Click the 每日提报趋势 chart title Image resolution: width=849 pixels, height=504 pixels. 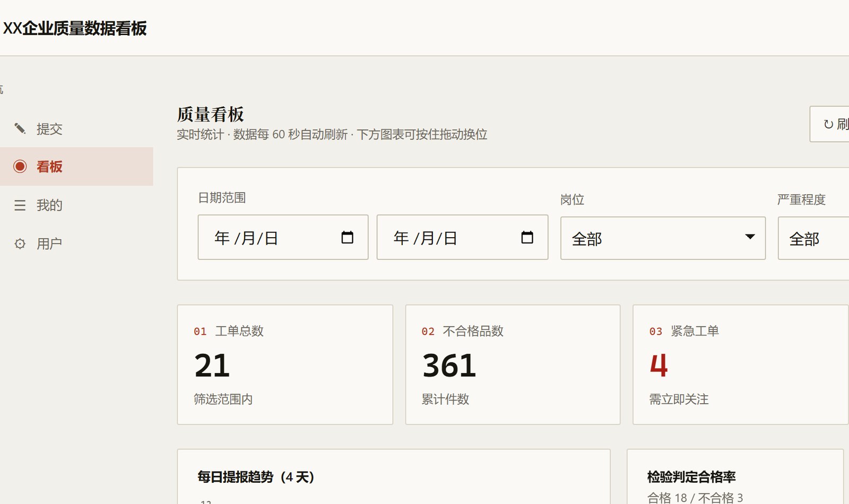coord(256,477)
